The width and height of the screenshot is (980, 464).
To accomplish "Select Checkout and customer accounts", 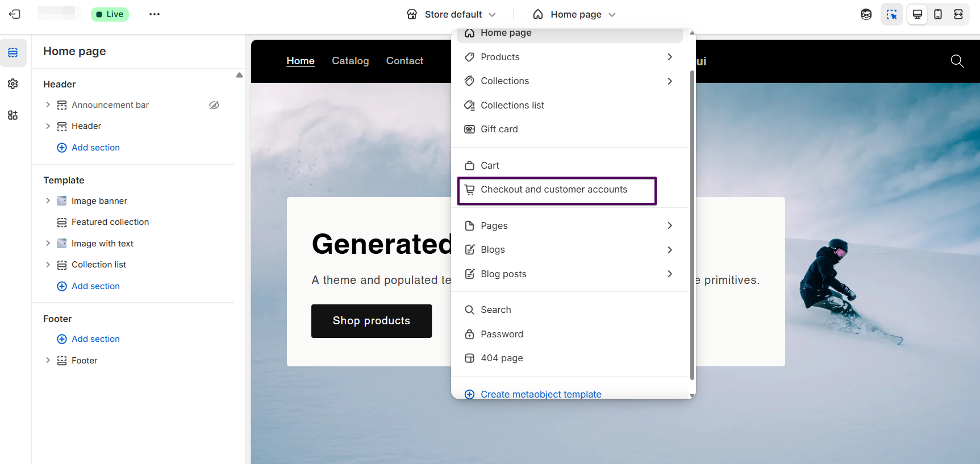I will [x=554, y=190].
